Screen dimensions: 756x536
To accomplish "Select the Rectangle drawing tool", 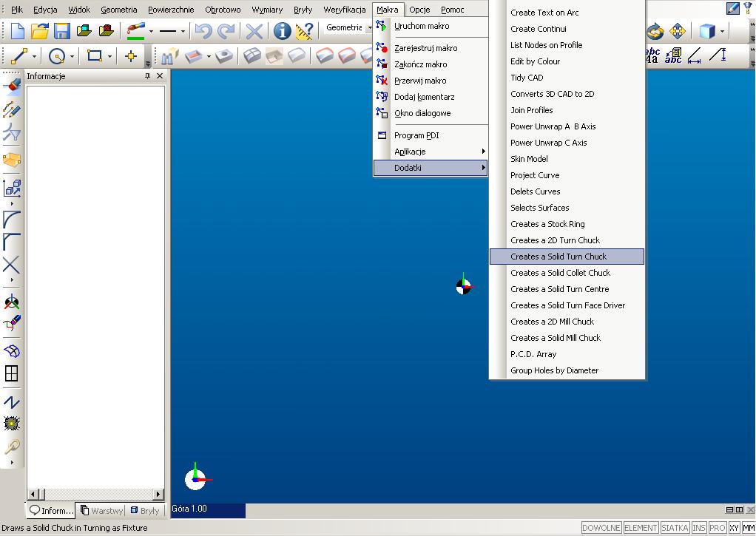I will (95, 56).
